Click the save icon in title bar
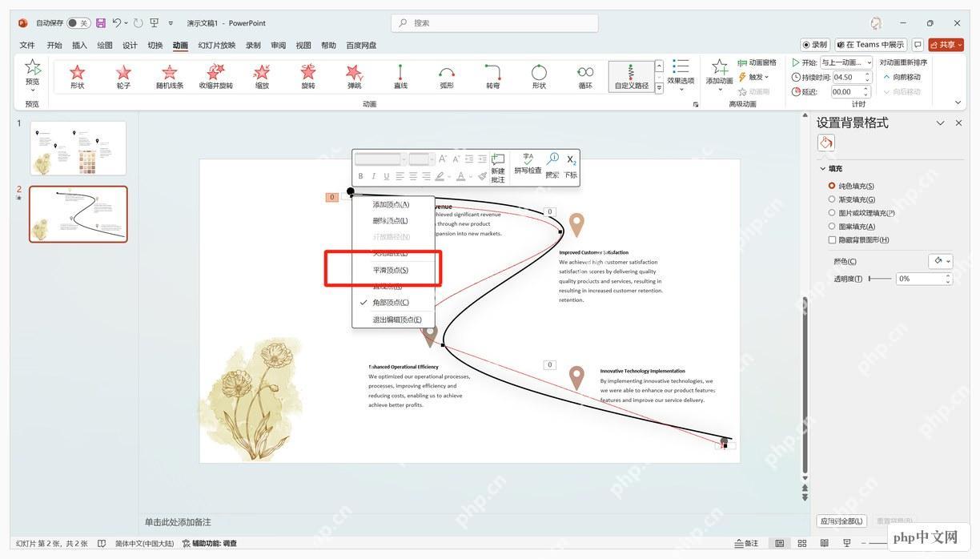Image resolution: width=980 pixels, height=559 pixels. pos(100,23)
